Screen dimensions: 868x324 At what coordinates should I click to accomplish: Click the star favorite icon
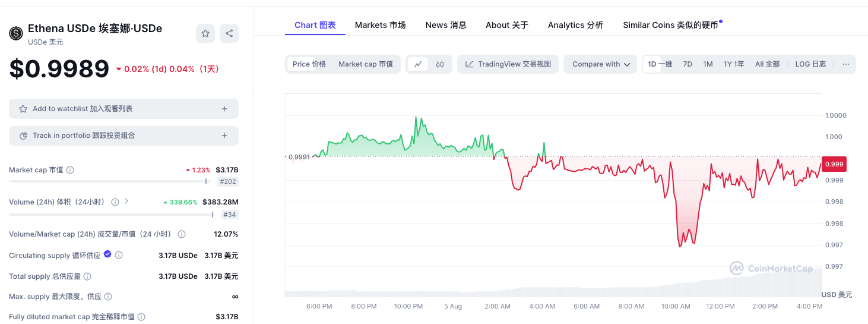point(205,33)
